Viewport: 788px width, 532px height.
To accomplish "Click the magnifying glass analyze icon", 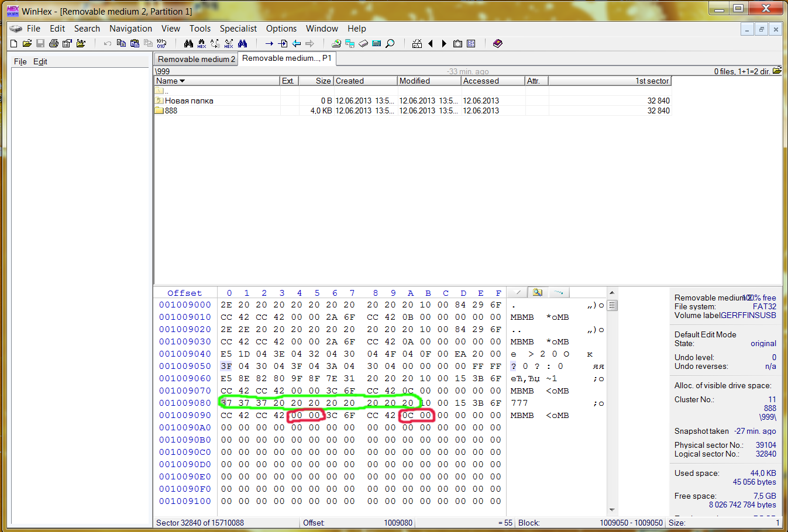I will (x=390, y=43).
